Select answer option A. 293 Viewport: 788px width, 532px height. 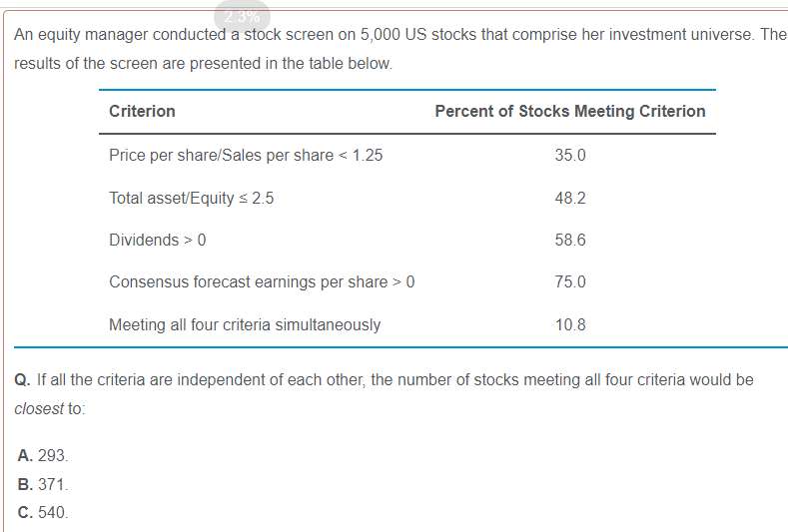point(43,456)
